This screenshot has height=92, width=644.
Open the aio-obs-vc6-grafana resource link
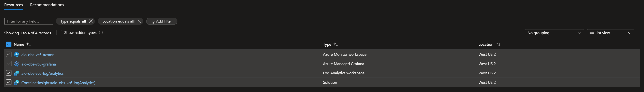(38, 64)
